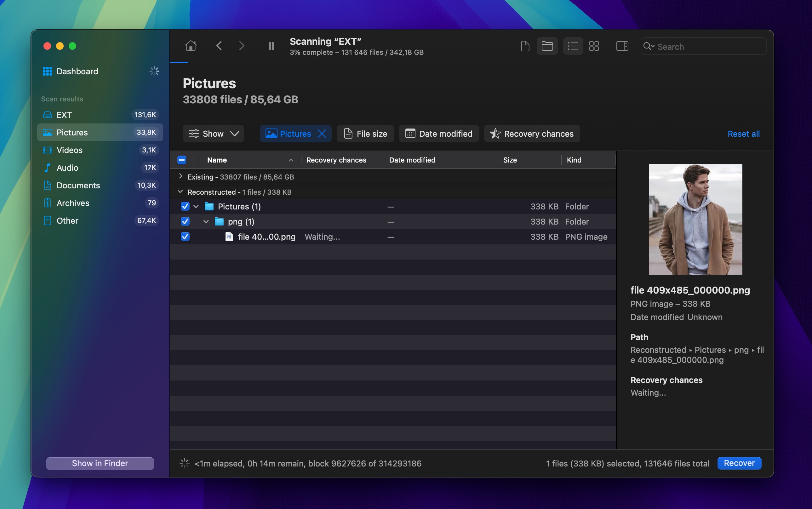Click the Dashboard loading spinner

(154, 71)
